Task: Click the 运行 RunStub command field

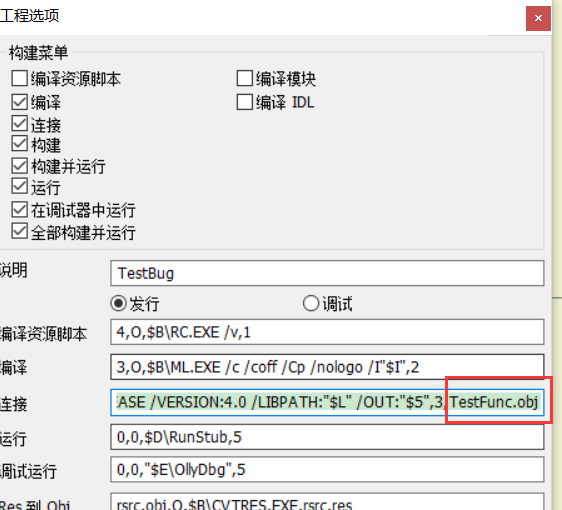Action: 327,437
